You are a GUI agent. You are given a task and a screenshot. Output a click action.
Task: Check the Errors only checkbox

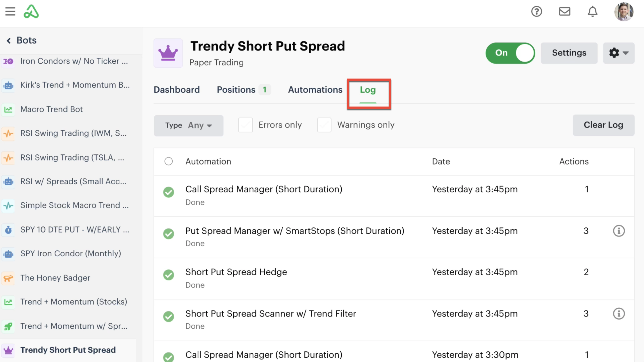click(x=245, y=125)
